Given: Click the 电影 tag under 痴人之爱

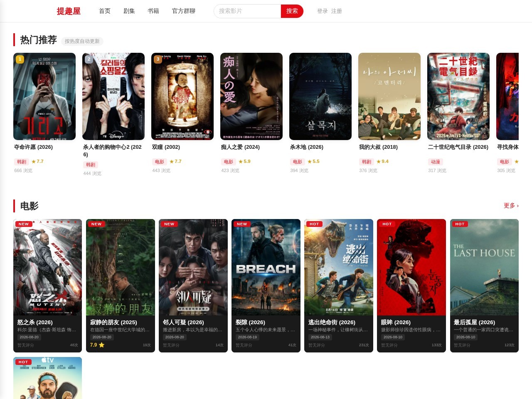Looking at the screenshot, I should (229, 162).
